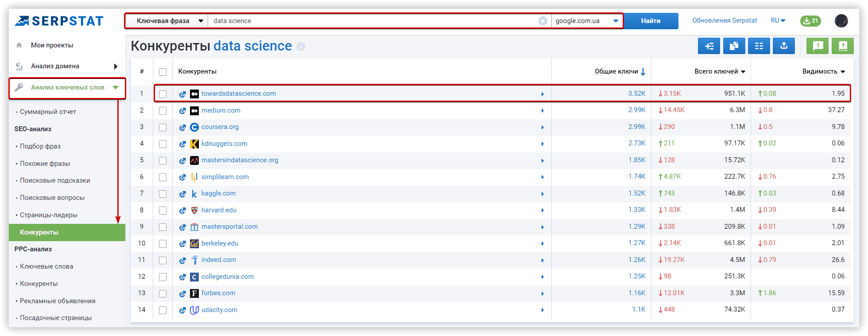Clear the search field with X icon
Screen dimensions: 868x336
pos(542,21)
